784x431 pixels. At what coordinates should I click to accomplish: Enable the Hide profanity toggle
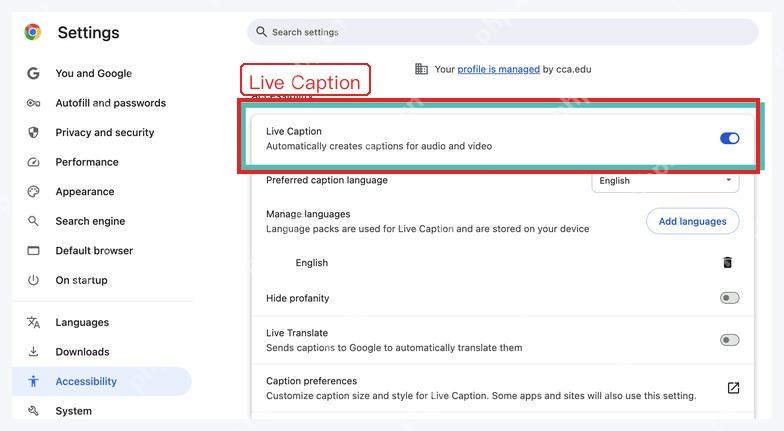click(x=730, y=298)
